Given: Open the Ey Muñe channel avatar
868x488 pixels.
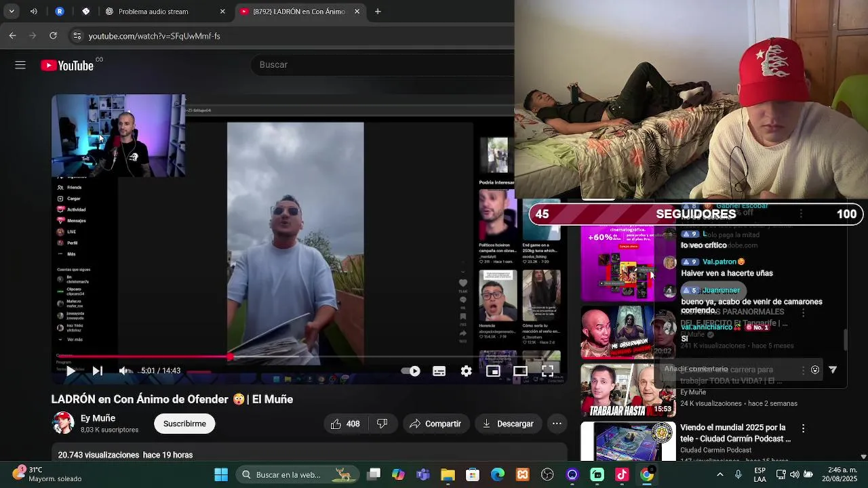Looking at the screenshot, I should coord(64,423).
